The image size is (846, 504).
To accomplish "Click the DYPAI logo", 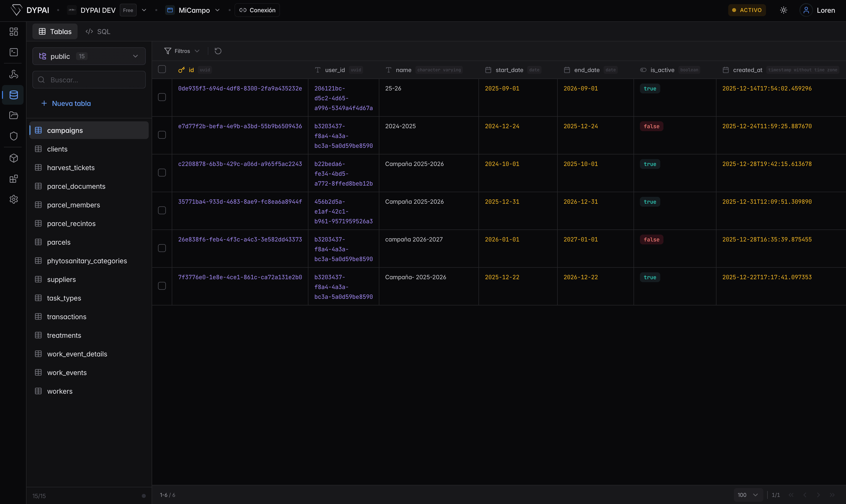I will 30,10.
